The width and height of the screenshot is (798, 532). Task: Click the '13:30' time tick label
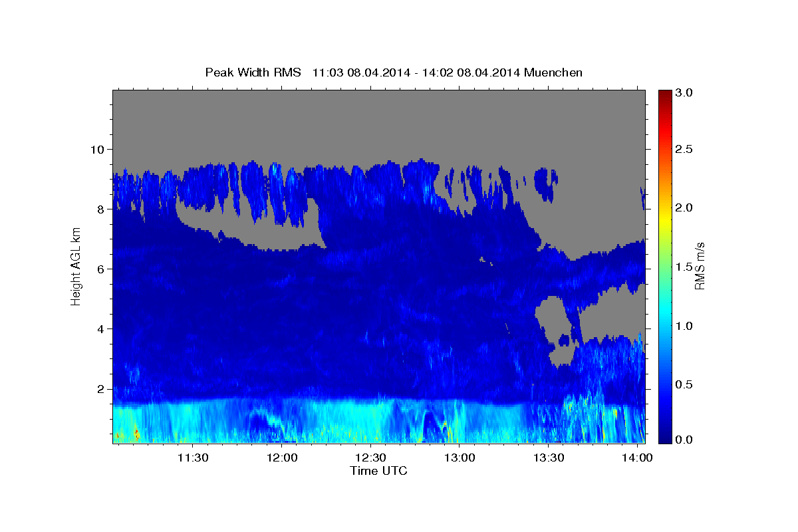point(549,459)
